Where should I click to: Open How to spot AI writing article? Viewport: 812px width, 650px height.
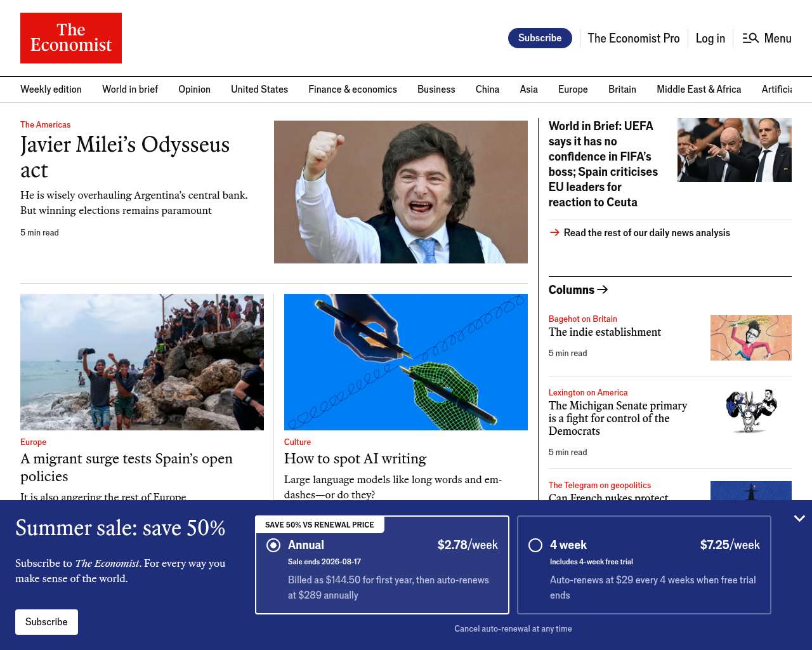click(x=355, y=458)
